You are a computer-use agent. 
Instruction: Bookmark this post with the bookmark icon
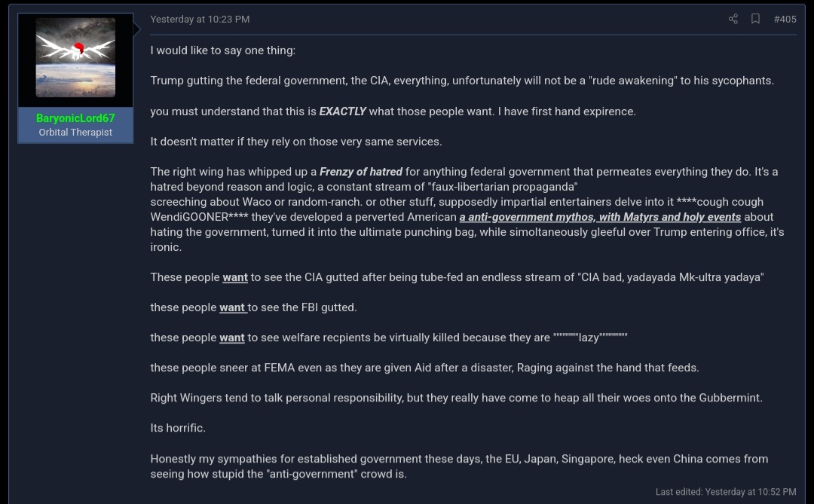point(755,19)
